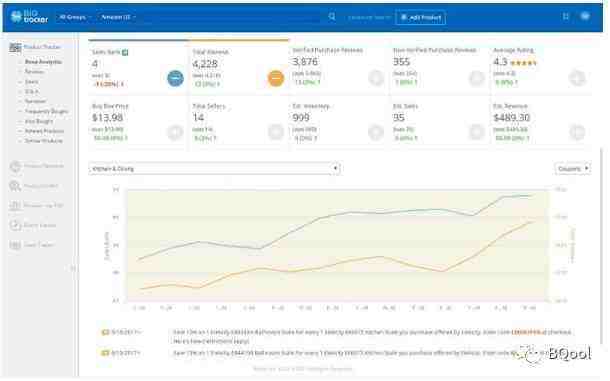This screenshot has height=381, width=610.
Task: Open the user profile avatar
Action: 585,16
